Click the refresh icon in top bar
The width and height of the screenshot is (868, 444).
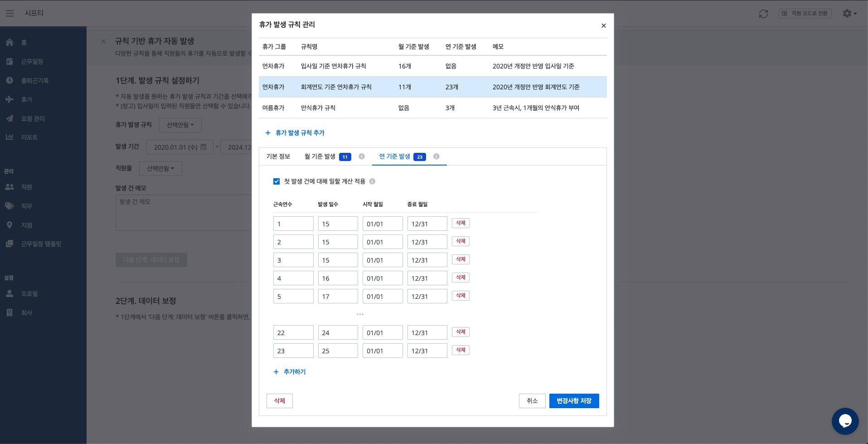[x=763, y=14]
